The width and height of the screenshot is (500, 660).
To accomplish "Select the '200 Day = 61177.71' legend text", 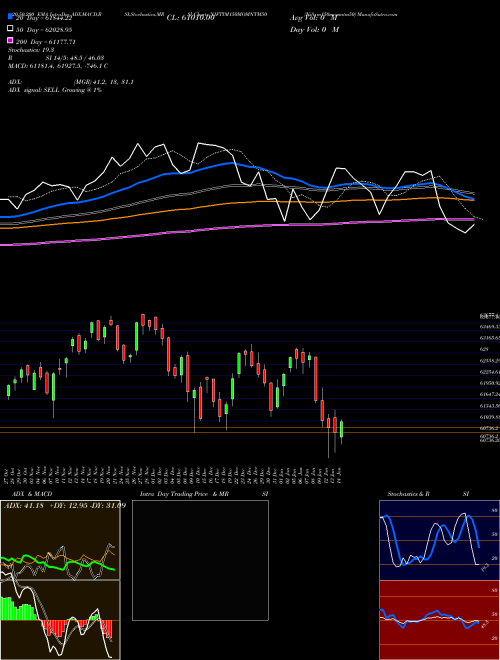I will point(45,42).
